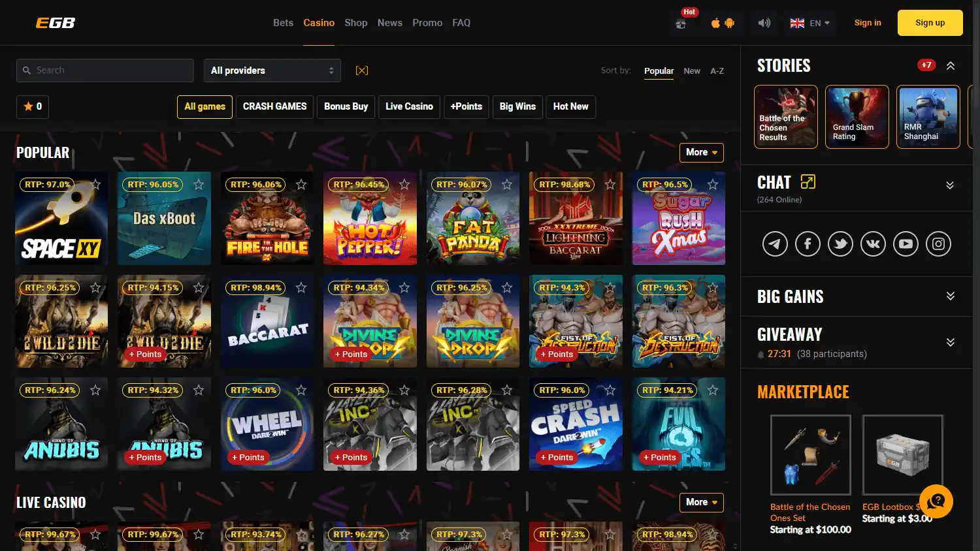Open the Telegram social link
This screenshot has width=980, height=551.
(x=775, y=244)
